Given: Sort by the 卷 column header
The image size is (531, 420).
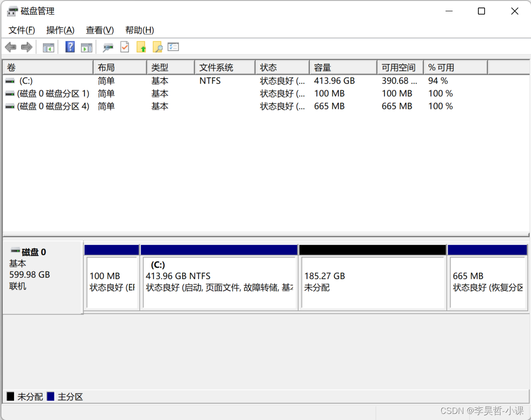Looking at the screenshot, I should coord(48,68).
